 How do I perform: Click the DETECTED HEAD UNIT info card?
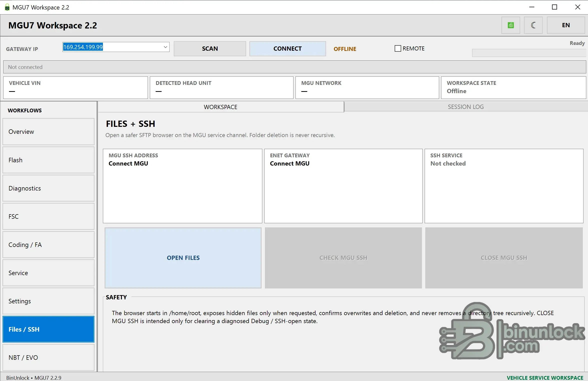pos(222,88)
